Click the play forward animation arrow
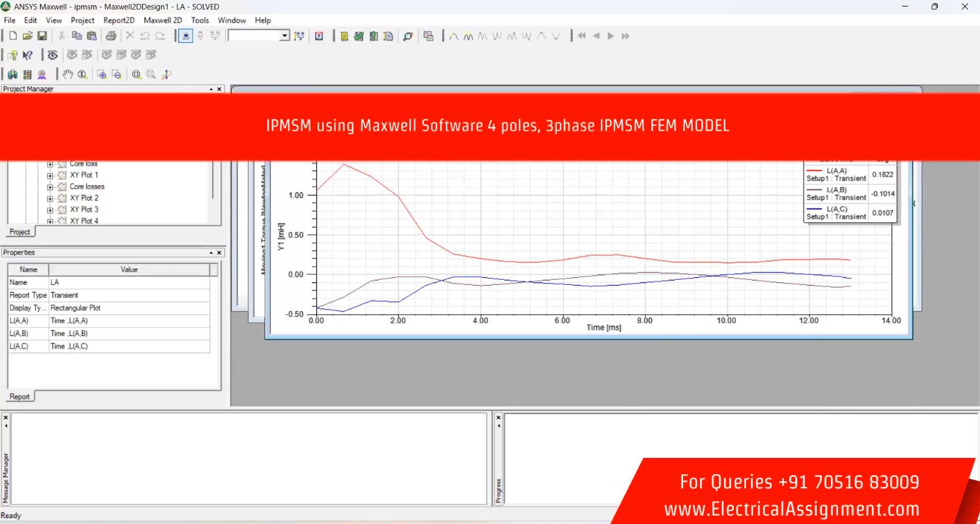The image size is (980, 524). pos(611,36)
